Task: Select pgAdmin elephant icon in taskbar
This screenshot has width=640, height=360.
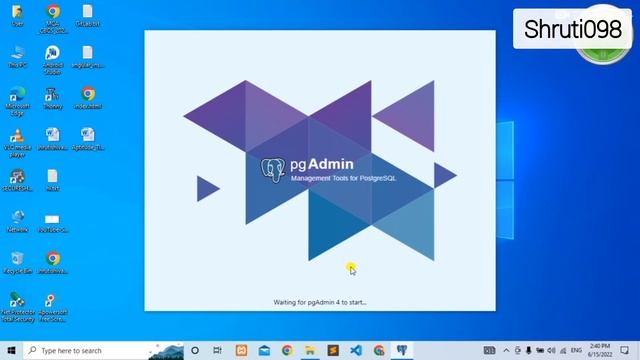Action: 402,350
